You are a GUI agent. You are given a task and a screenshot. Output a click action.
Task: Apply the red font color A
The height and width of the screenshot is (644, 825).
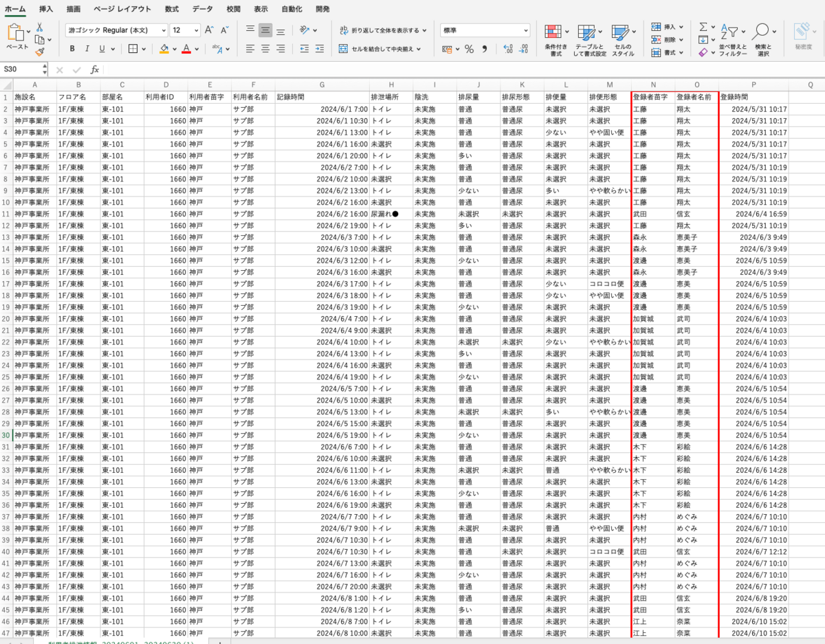pos(186,49)
